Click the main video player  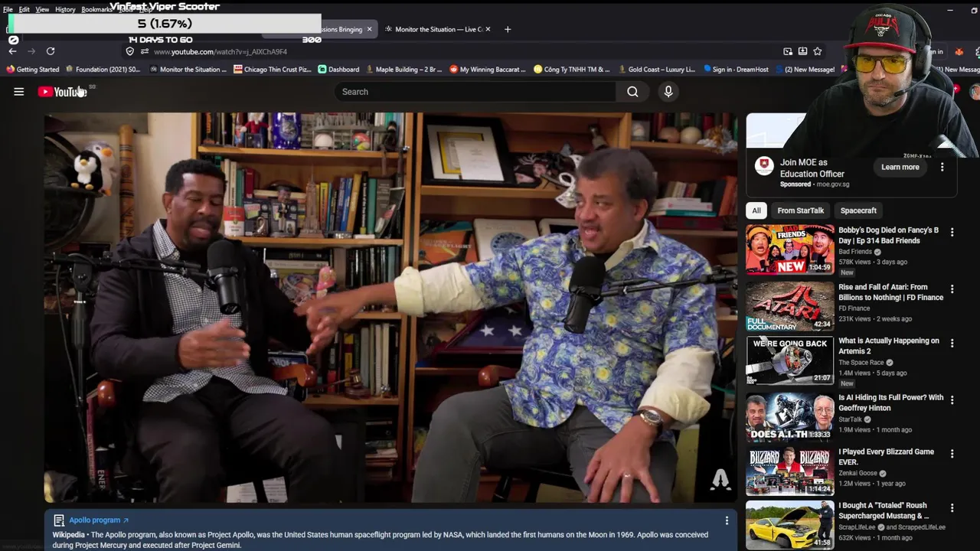tap(390, 308)
